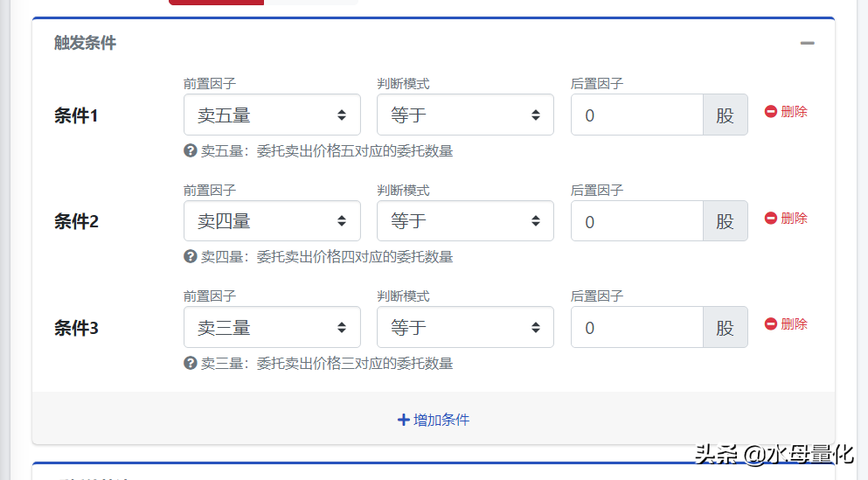The height and width of the screenshot is (480, 868).
Task: Click 股 unit label in 条件2 row
Action: pyautogui.click(x=726, y=221)
